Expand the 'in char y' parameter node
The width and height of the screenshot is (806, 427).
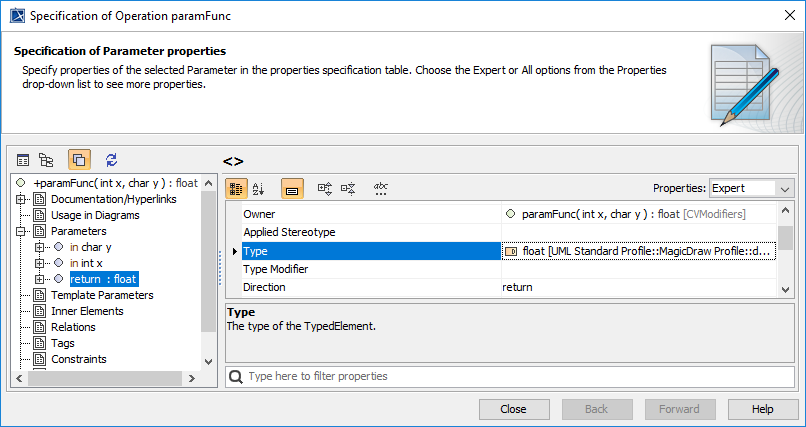coord(39,247)
